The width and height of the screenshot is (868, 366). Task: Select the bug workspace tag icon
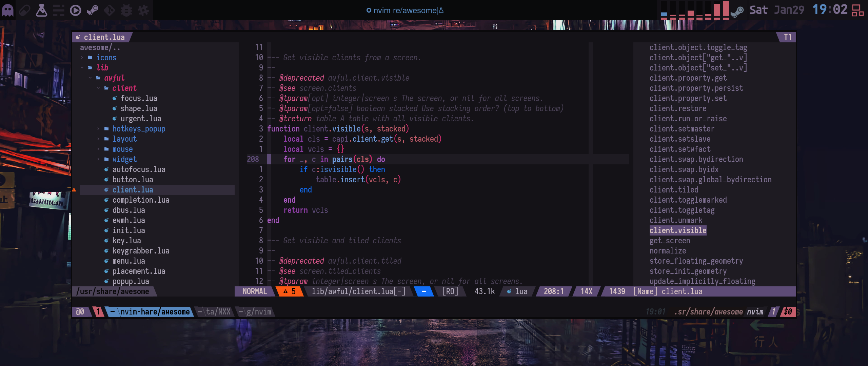(126, 10)
